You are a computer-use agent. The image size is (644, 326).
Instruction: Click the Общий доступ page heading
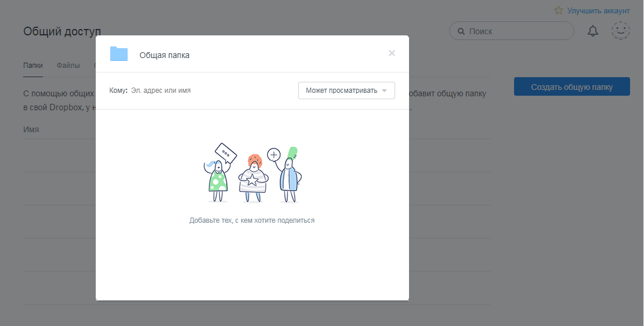(62, 31)
